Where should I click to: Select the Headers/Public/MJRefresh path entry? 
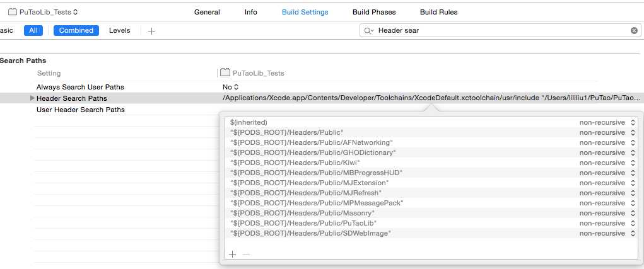click(x=307, y=193)
